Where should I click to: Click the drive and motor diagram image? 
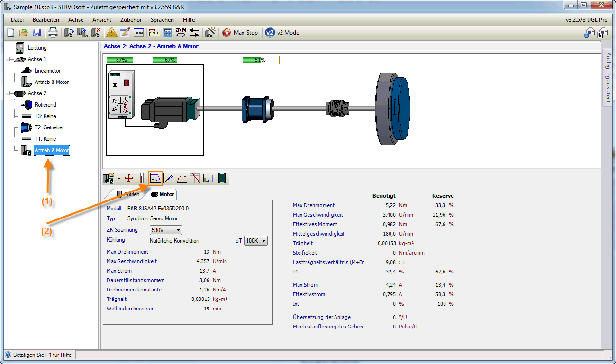click(154, 110)
